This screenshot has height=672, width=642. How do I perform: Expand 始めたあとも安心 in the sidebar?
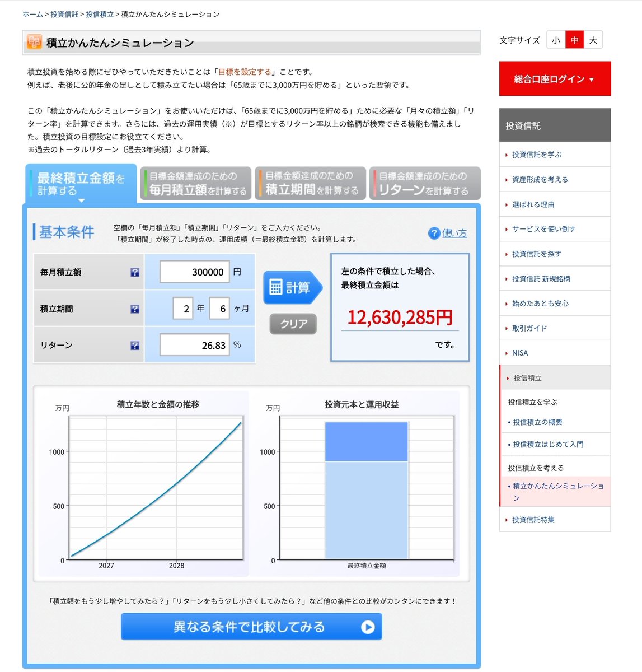point(555,303)
